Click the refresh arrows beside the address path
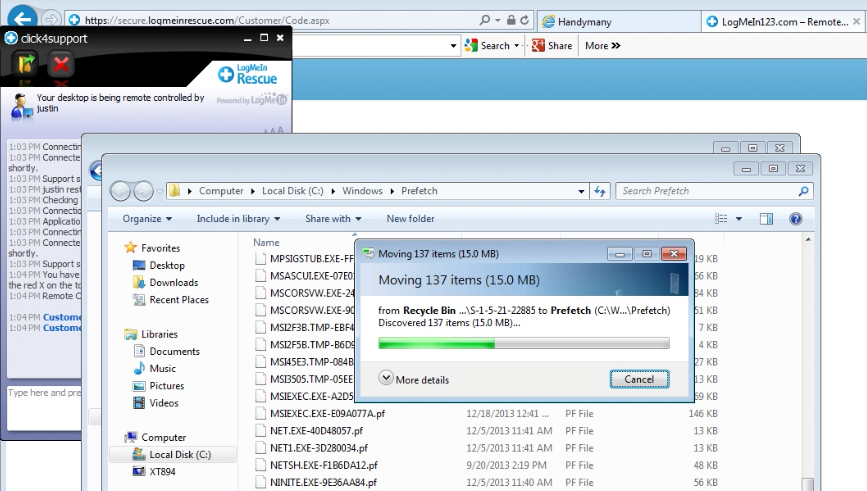Screen dimensions: 867x491 point(600,191)
